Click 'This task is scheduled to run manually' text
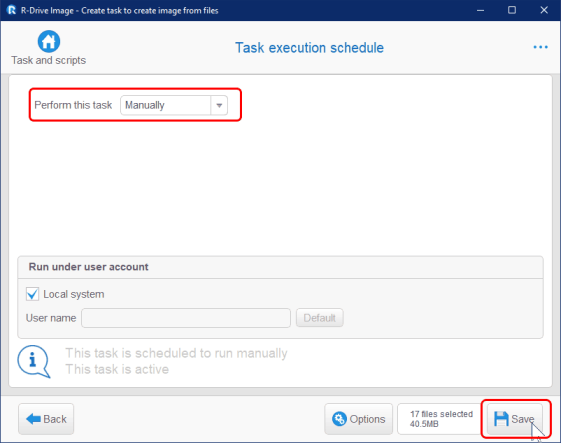Viewport: 561px width, 443px height. pyautogui.click(x=176, y=353)
